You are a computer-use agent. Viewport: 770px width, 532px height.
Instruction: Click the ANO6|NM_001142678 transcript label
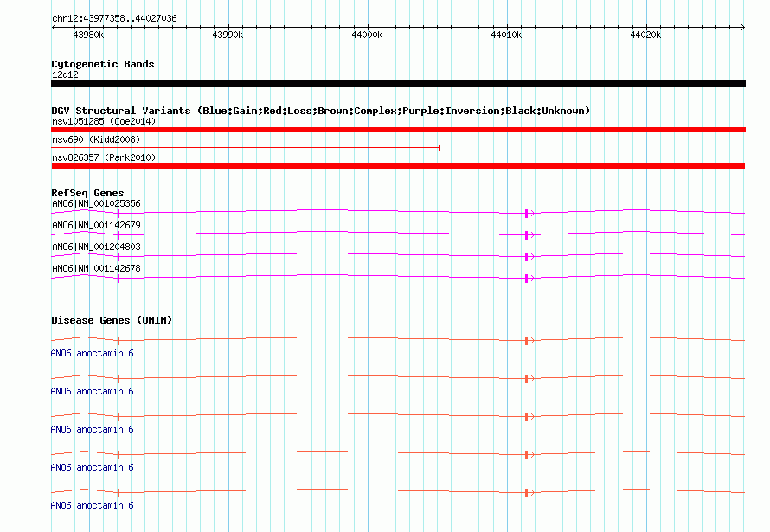[96, 268]
